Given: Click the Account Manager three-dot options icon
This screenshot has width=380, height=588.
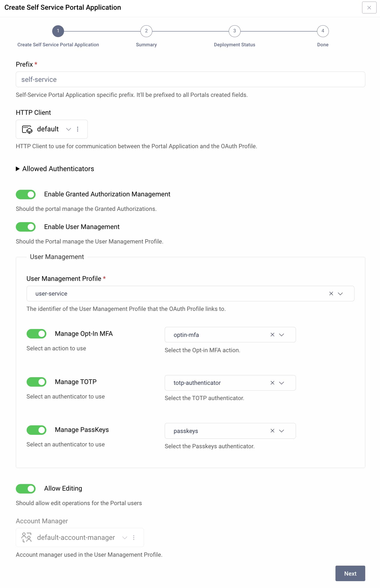Looking at the screenshot, I should [x=134, y=537].
